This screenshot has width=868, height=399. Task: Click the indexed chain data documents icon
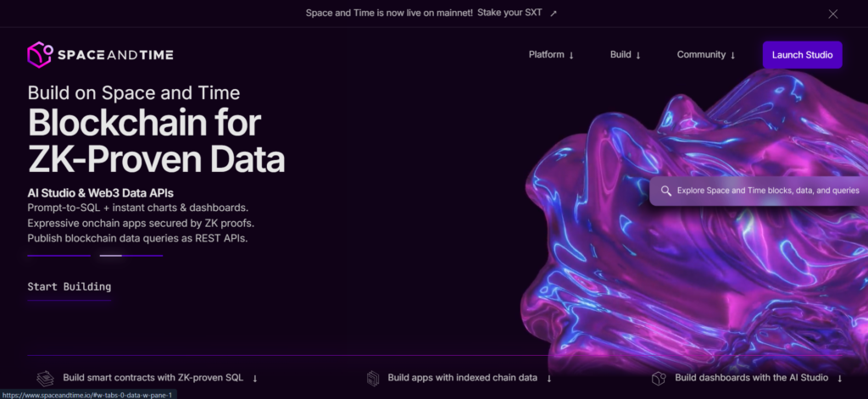click(373, 379)
